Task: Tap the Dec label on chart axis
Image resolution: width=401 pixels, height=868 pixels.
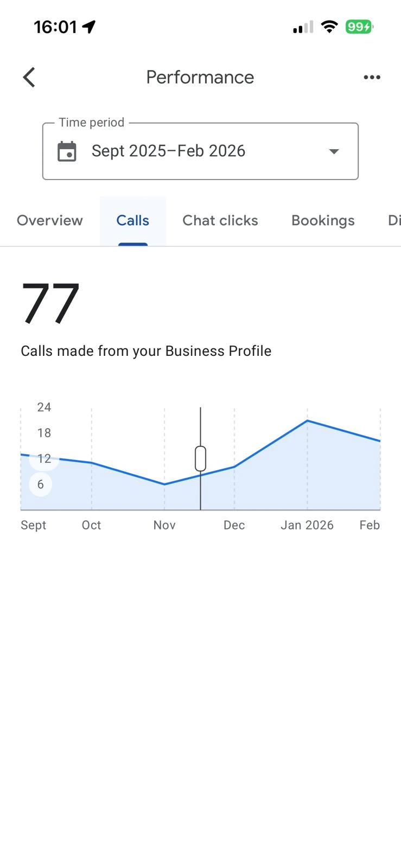Action: tap(234, 525)
